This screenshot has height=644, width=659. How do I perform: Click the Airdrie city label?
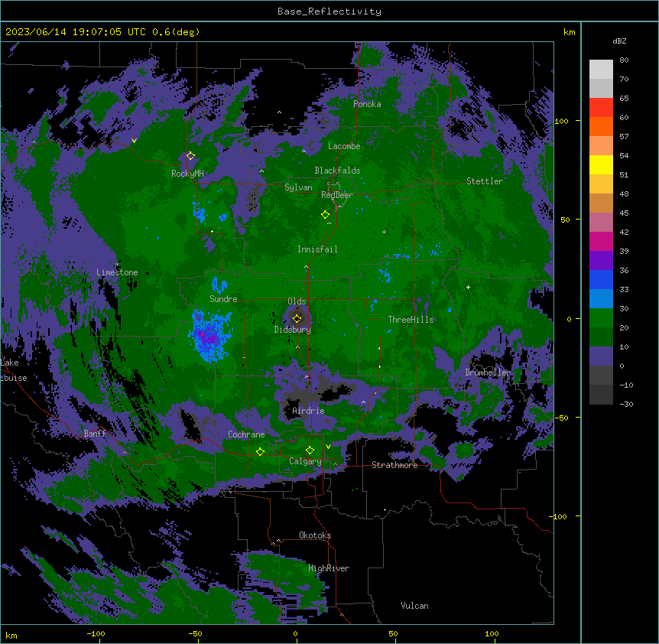tap(308, 411)
